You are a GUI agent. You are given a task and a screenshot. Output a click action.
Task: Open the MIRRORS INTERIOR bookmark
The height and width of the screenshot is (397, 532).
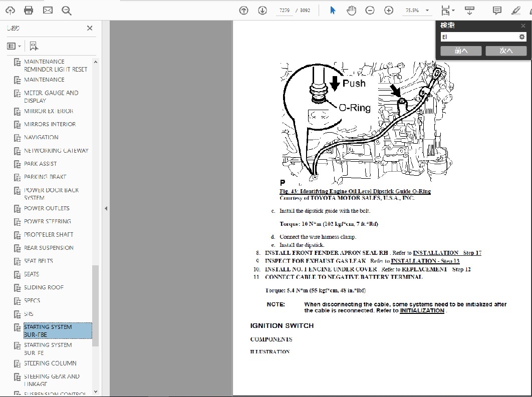(x=50, y=125)
